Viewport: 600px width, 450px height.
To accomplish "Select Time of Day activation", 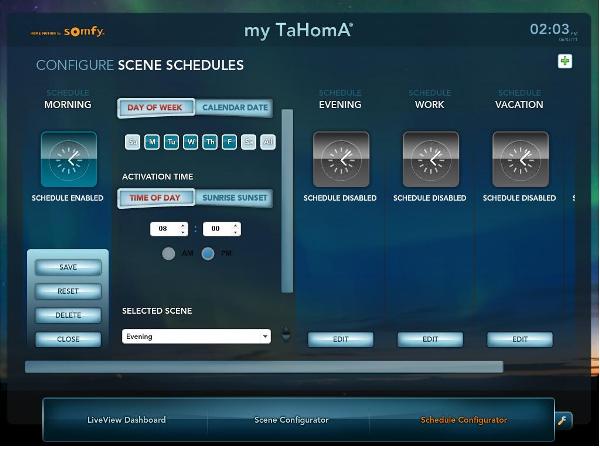I will pyautogui.click(x=155, y=198).
